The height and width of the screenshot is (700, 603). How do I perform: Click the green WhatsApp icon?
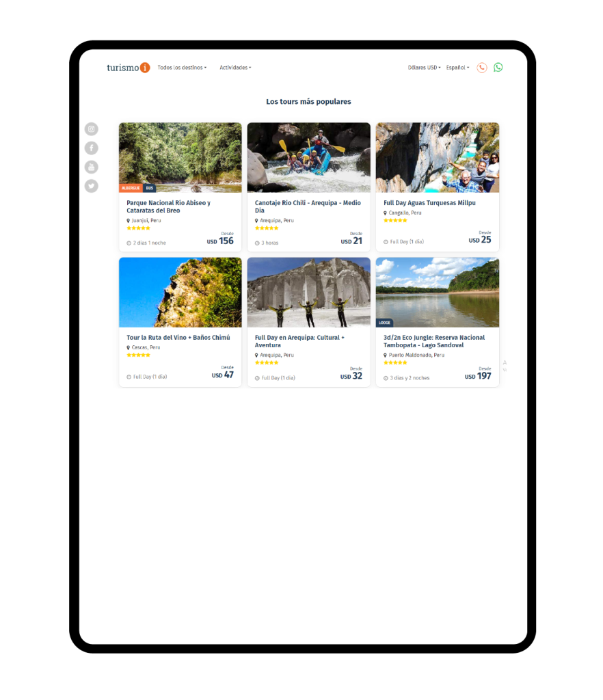coord(498,68)
